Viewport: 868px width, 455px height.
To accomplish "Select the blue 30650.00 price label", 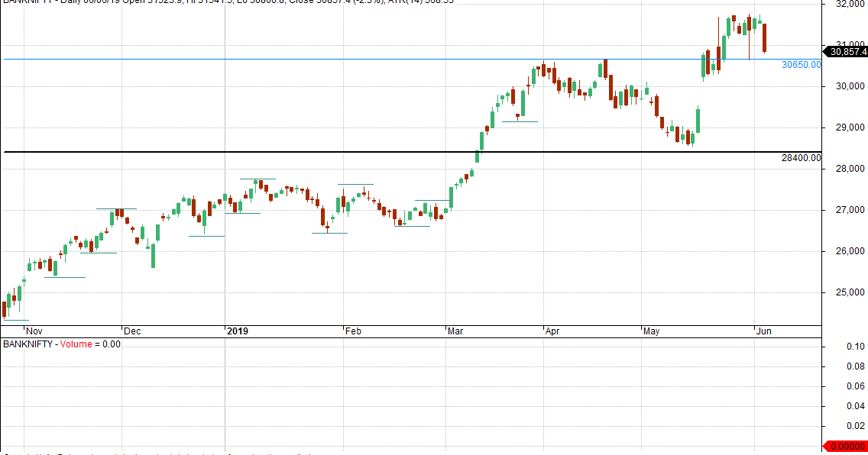I will (x=802, y=65).
